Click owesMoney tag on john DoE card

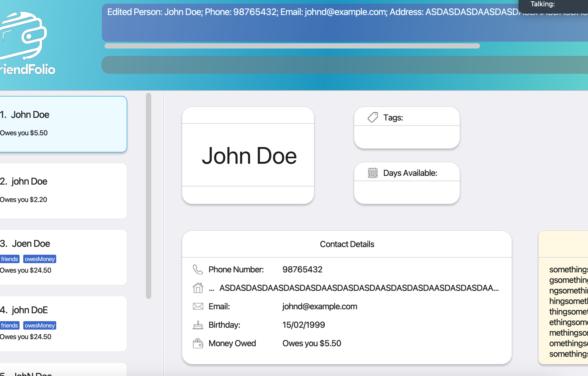(40, 325)
